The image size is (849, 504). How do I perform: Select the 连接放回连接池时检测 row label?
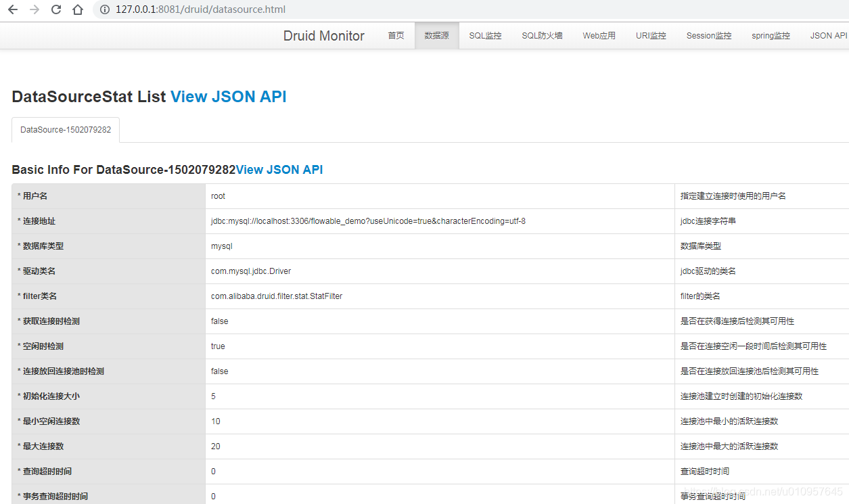(61, 371)
